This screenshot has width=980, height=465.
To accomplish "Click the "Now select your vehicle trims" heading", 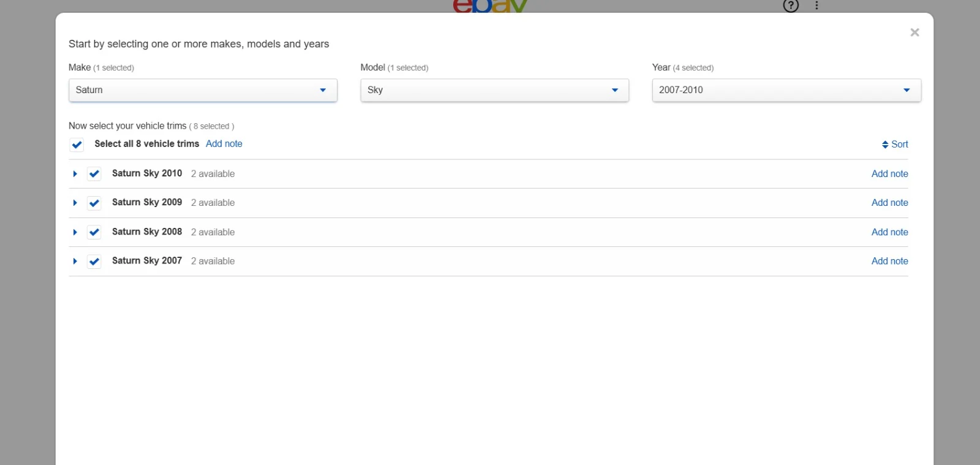I will [127, 126].
